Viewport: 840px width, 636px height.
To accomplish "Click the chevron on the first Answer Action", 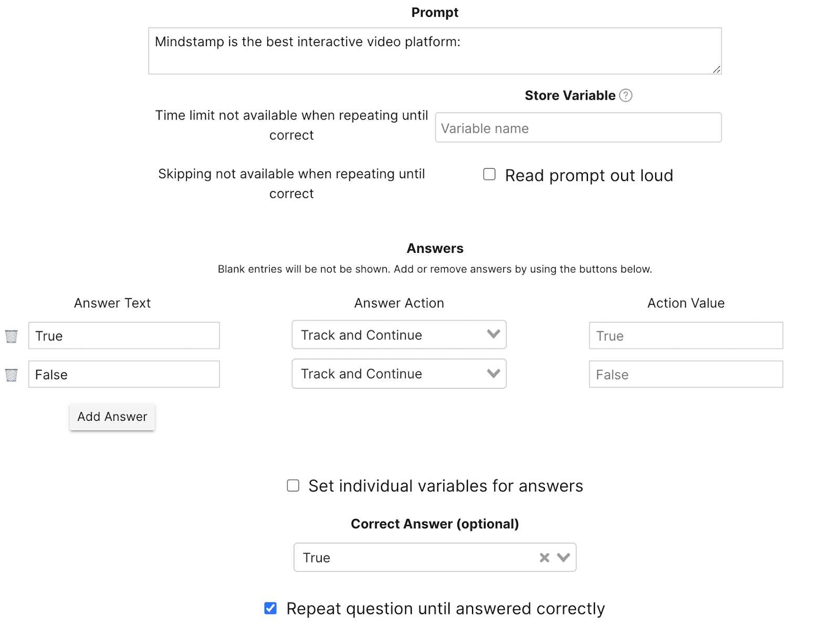I will pos(493,334).
